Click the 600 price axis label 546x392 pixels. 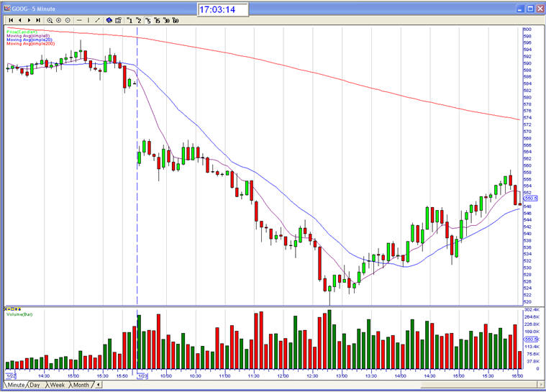527,29
